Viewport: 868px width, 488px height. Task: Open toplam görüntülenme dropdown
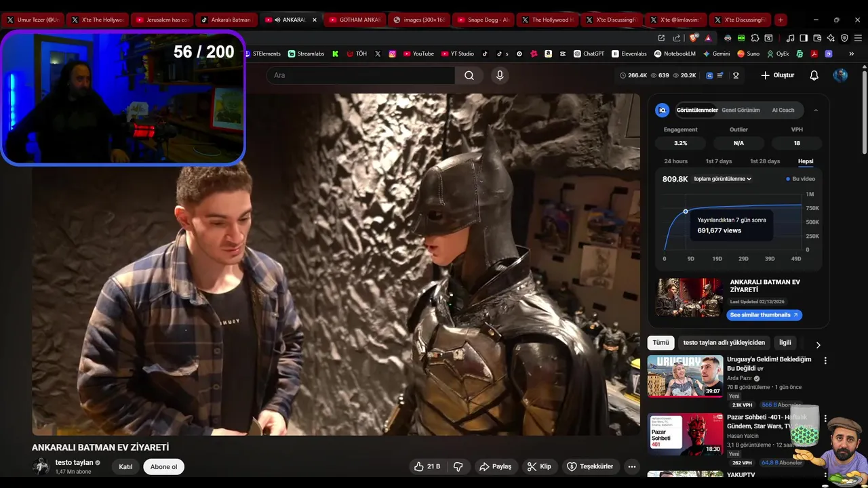722,179
